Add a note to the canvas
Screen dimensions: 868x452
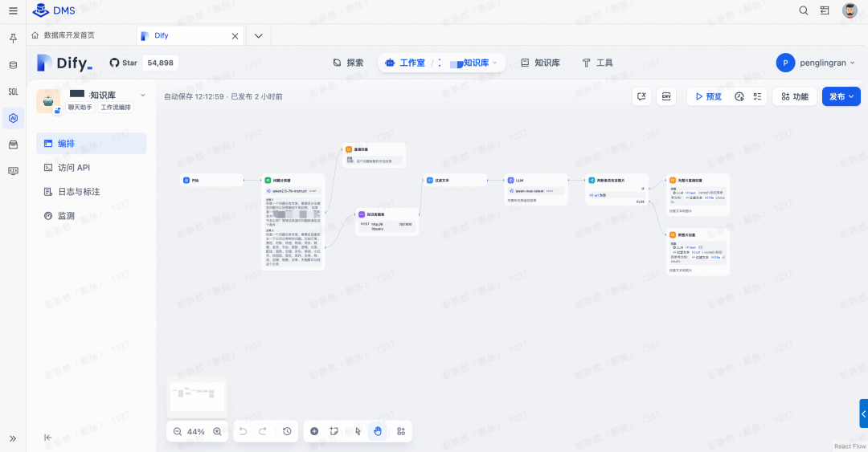point(334,432)
